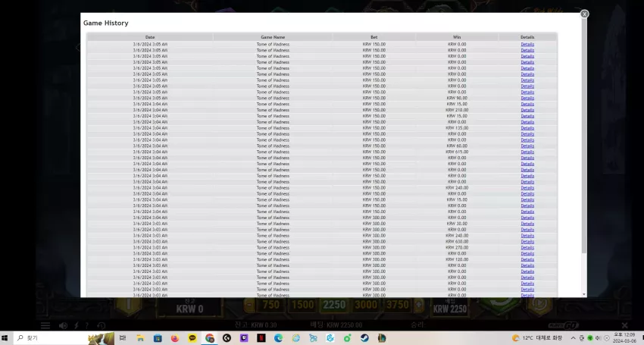The image size is (644, 345).
Task: Click the game close X in the bottom bar
Action: click(625, 325)
